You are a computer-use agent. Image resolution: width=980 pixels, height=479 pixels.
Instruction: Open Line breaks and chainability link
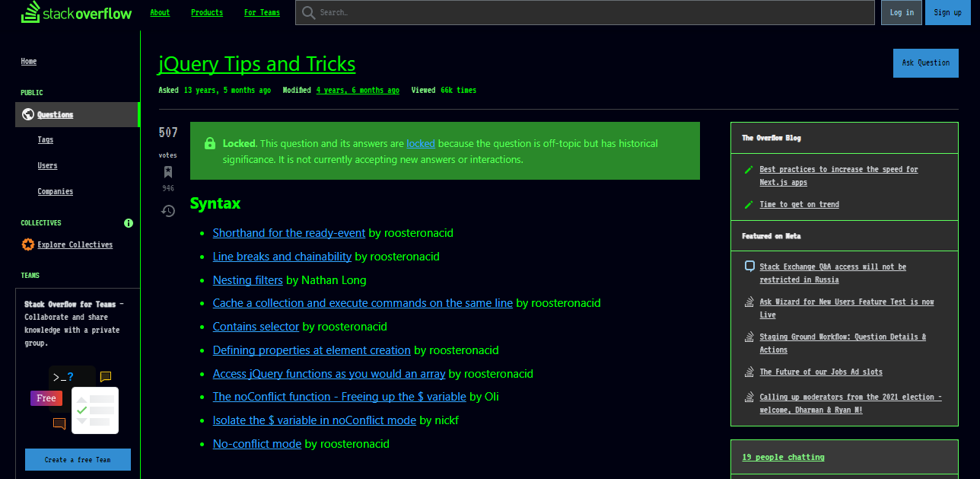click(x=282, y=257)
